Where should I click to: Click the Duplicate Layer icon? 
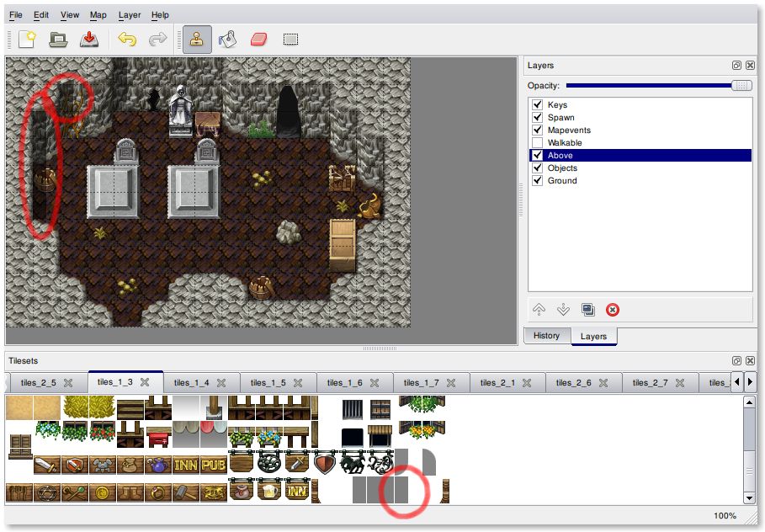[589, 310]
